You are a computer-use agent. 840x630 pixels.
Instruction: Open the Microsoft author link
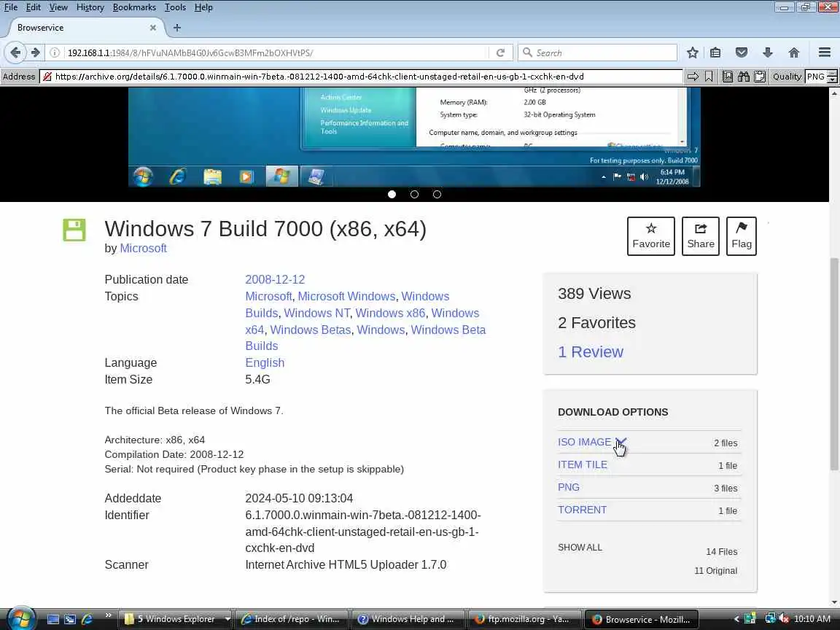click(x=143, y=249)
